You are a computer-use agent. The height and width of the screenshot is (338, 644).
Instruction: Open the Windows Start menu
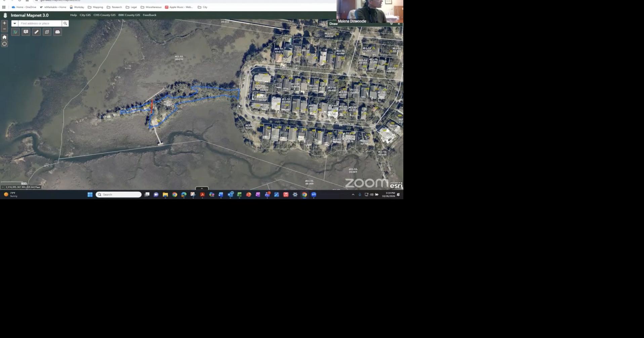tap(90, 195)
